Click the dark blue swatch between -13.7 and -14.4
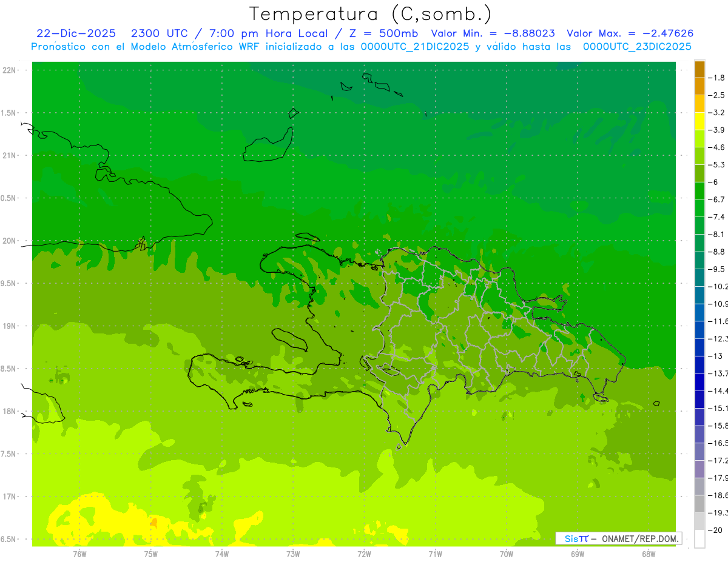 coord(699,382)
